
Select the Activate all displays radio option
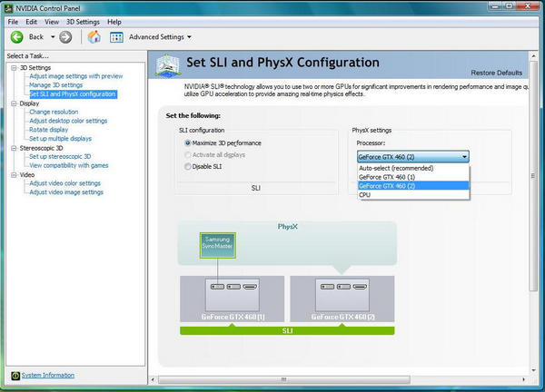(188, 154)
